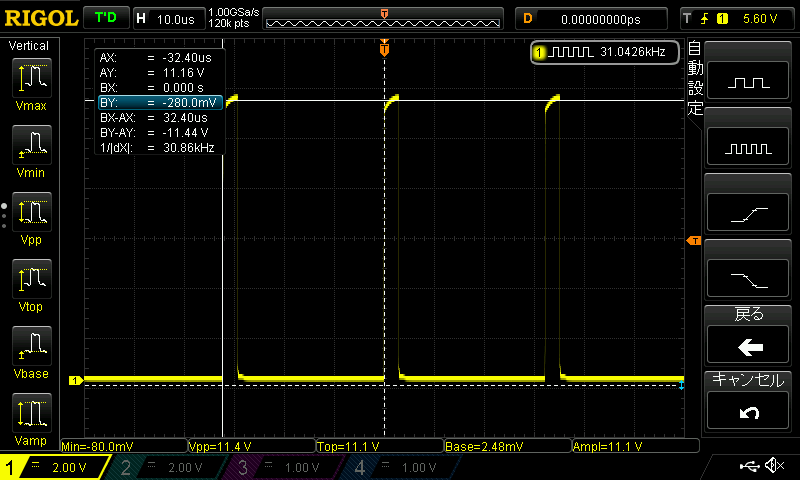Click the muted speaker sound icon
The width and height of the screenshot is (800, 480).
click(x=774, y=465)
